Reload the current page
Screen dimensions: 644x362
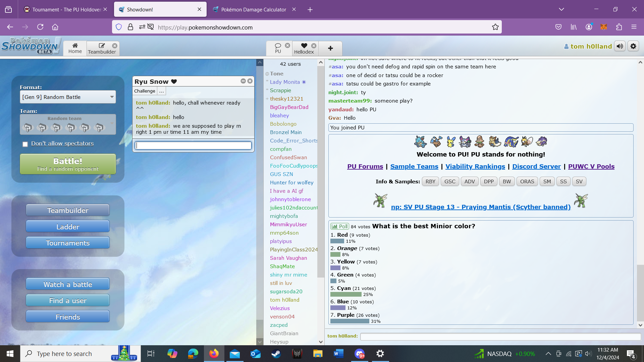coord(40,27)
